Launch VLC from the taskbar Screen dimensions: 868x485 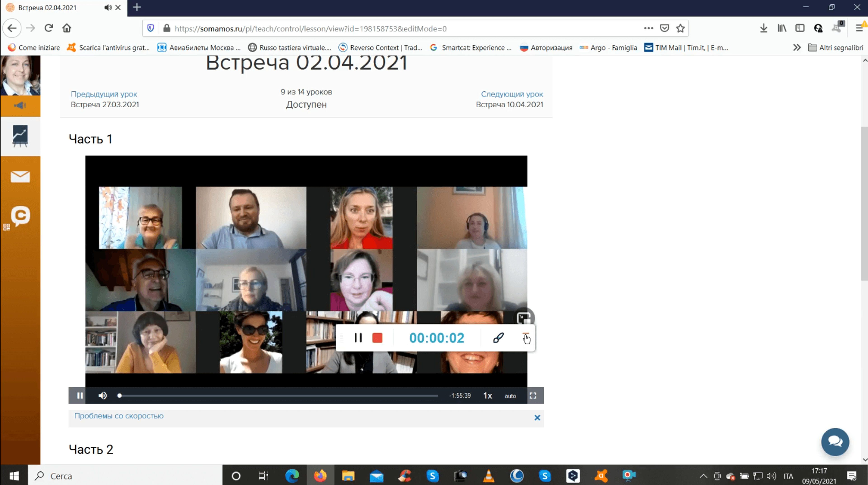(x=488, y=476)
